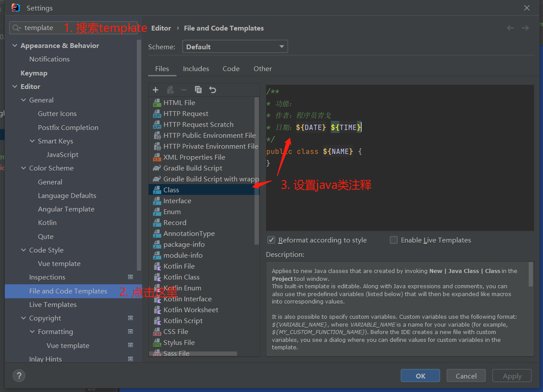Click the project-level icon beside Copyright
Screen dimensions: 543x392
[130, 318]
